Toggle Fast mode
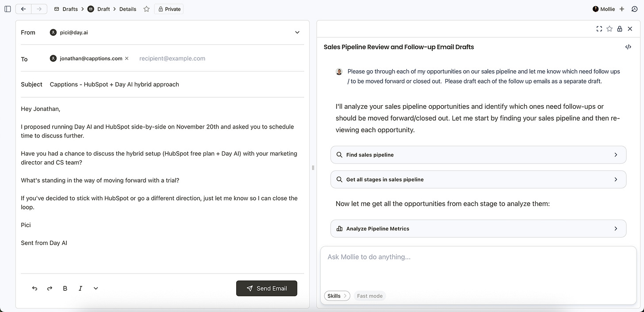The height and width of the screenshot is (312, 644). [x=370, y=296]
